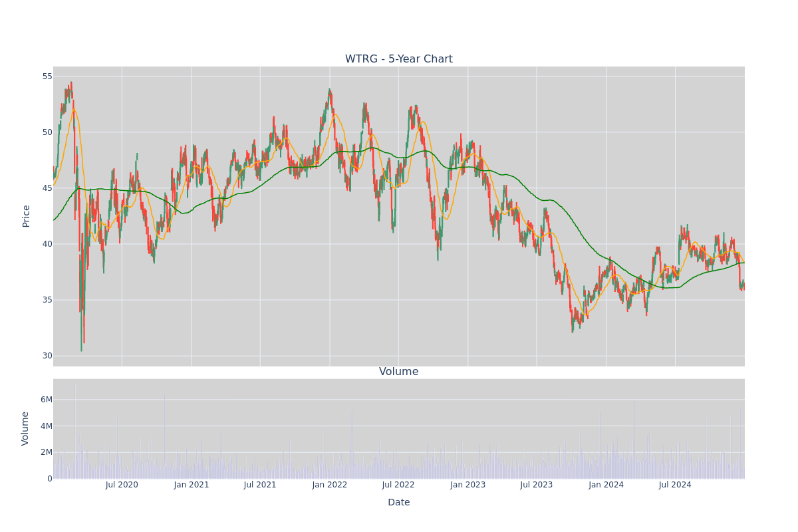The height and width of the screenshot is (532, 798).
Task: Click the Volume y-axis label
Action: pos(27,428)
